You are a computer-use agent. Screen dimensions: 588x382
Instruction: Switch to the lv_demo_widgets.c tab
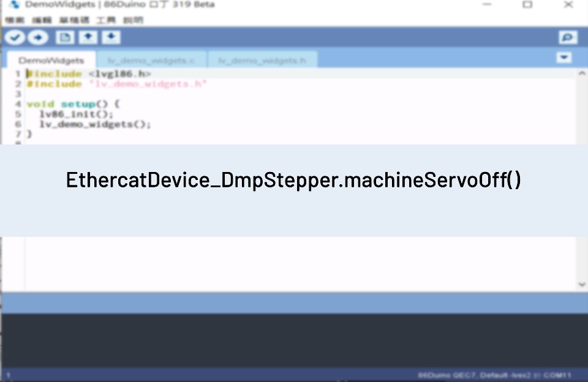click(x=152, y=60)
